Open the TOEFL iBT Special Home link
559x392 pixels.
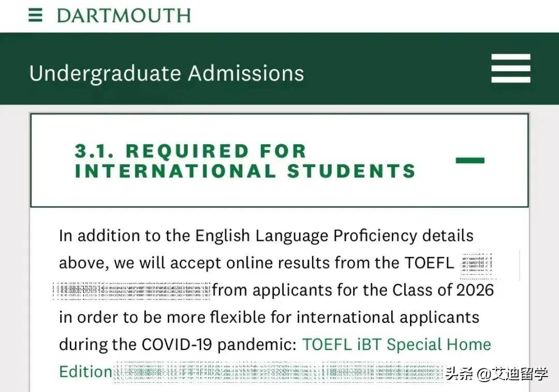pos(396,344)
